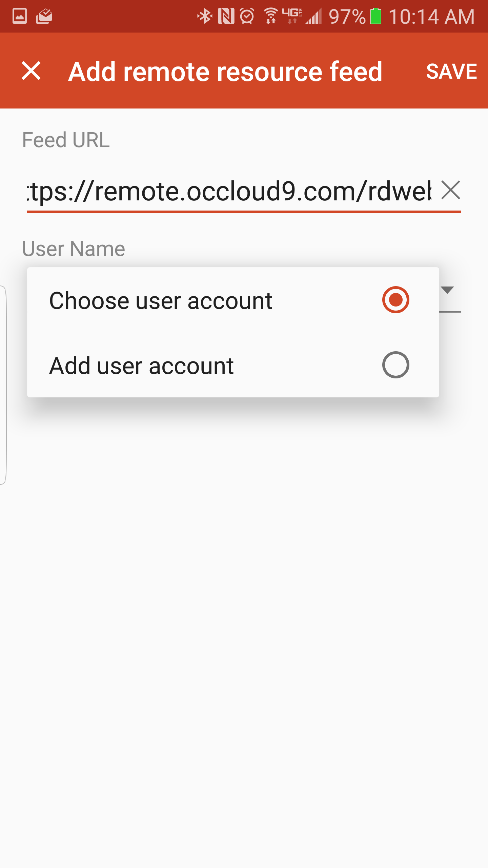
Task: Tap the Add remote resource feed title
Action: coord(225,72)
